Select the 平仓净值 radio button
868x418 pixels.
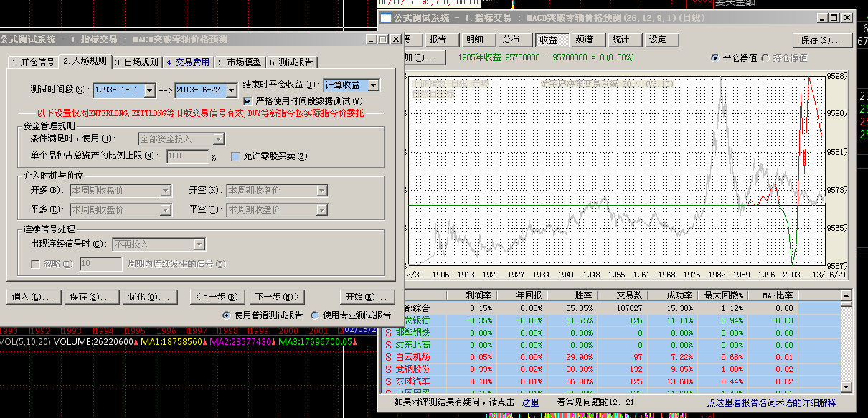click(x=715, y=57)
